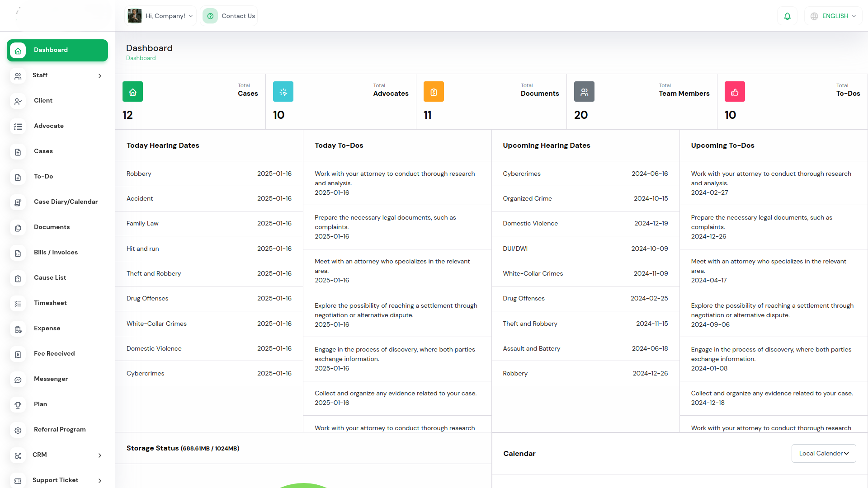This screenshot has width=868, height=488.
Task: Open Bills / Invoices in sidebar
Action: click(x=56, y=253)
